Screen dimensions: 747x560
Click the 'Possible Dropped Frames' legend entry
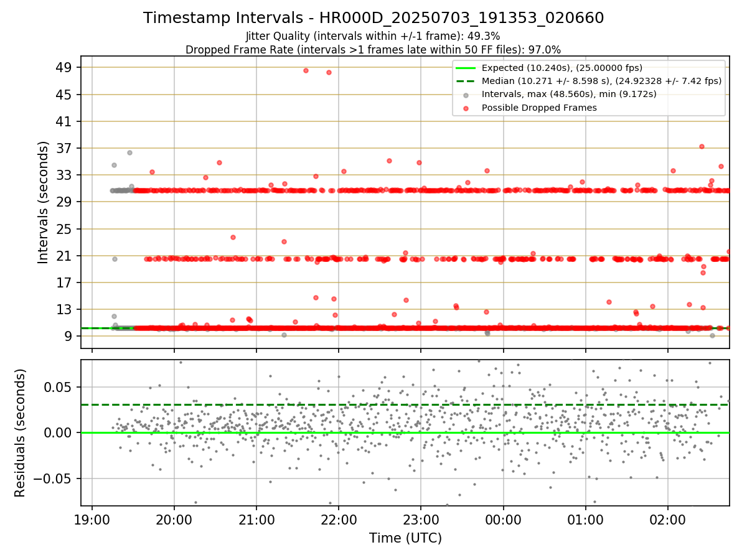click(539, 108)
